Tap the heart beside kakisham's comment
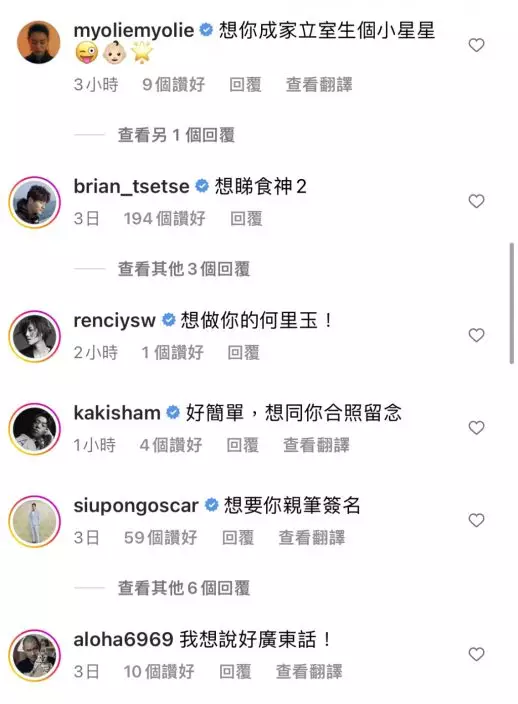 pyautogui.click(x=476, y=427)
